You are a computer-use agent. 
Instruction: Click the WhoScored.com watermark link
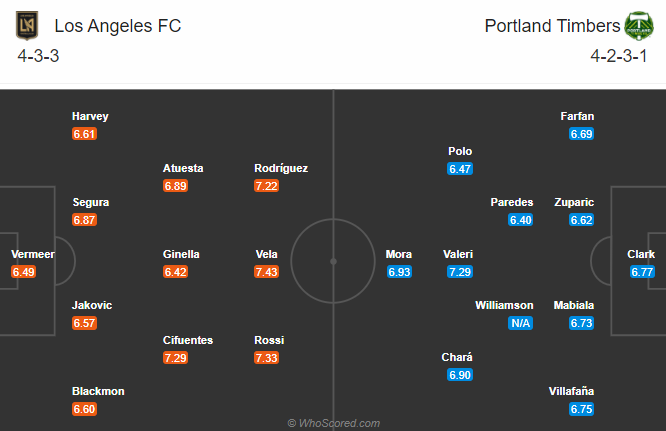pos(333,423)
